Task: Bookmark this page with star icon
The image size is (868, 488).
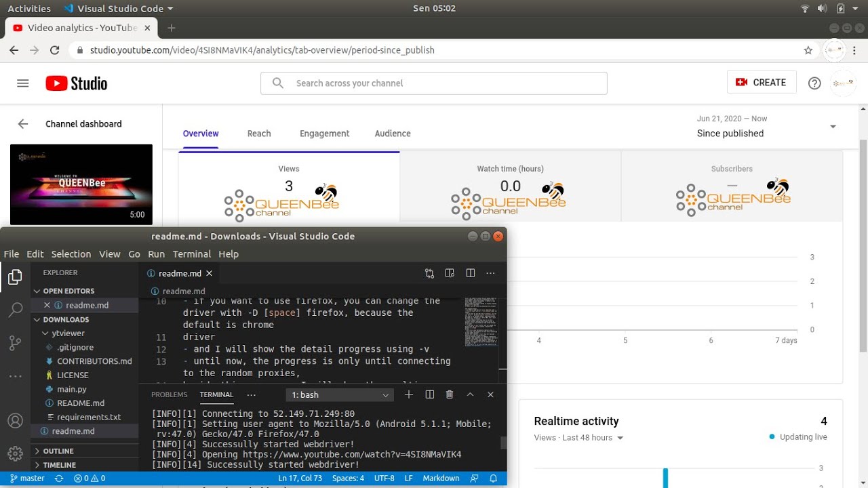Action: (808, 50)
